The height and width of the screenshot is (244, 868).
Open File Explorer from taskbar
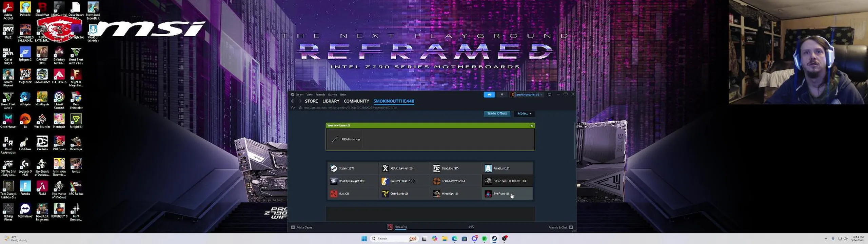445,239
